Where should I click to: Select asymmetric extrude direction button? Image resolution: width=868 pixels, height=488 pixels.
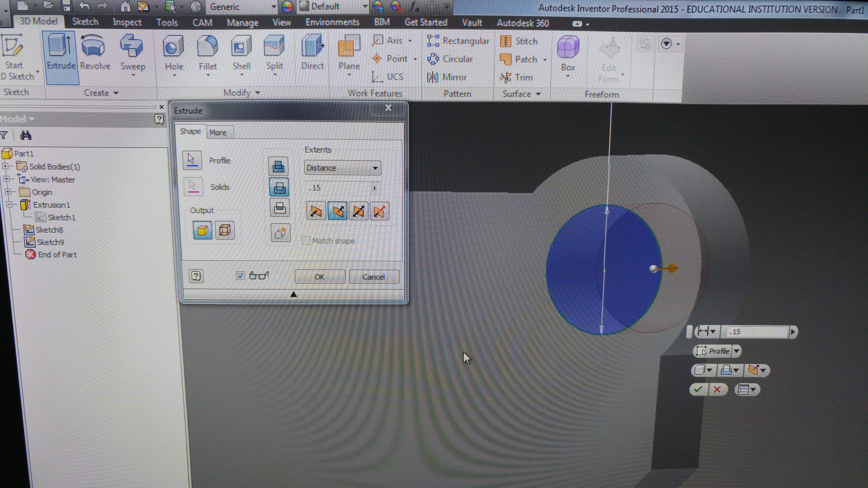coord(379,211)
